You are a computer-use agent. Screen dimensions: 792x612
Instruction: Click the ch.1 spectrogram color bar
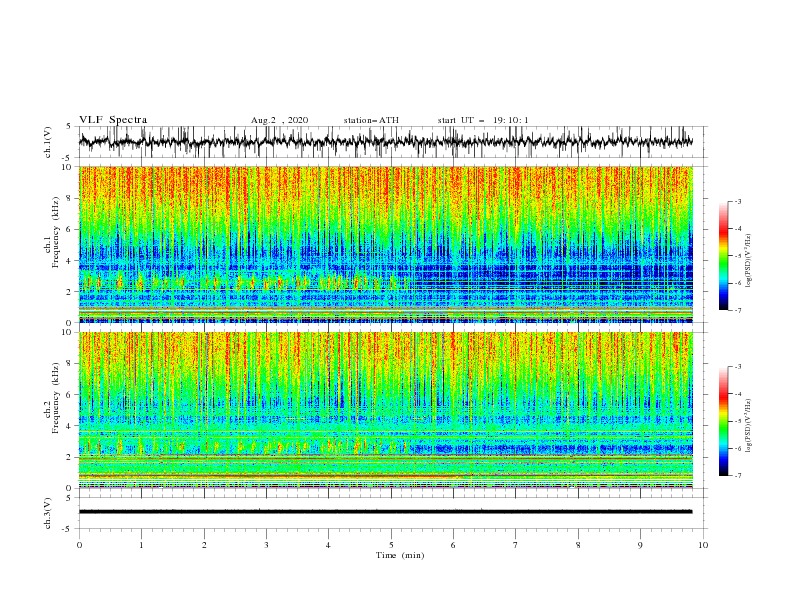(723, 256)
